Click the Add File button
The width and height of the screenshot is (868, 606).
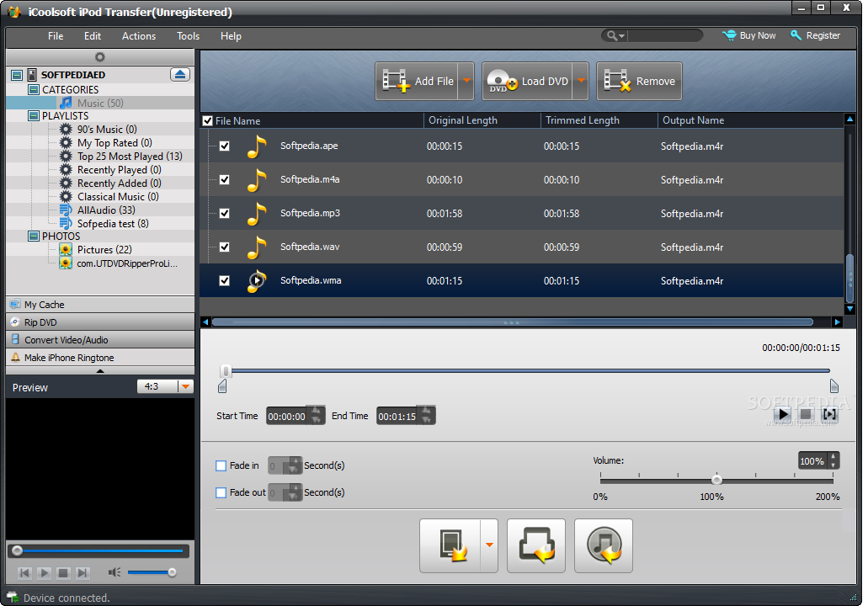tap(417, 81)
